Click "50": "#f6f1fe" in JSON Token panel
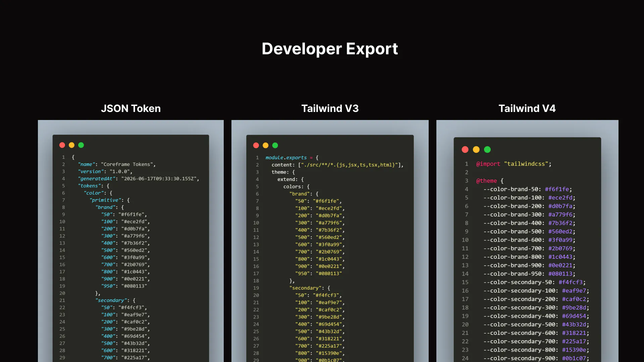644x362 pixels. pos(124,215)
